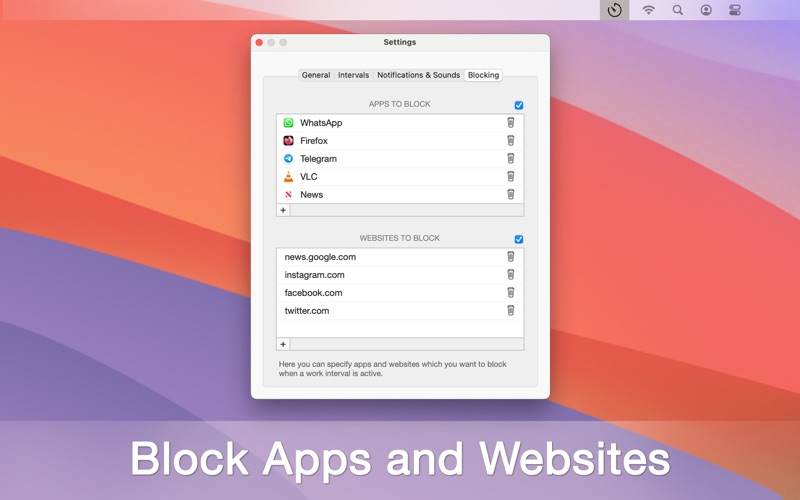Screen dimensions: 800x500
Task: Close the Settings window
Action: [x=259, y=42]
